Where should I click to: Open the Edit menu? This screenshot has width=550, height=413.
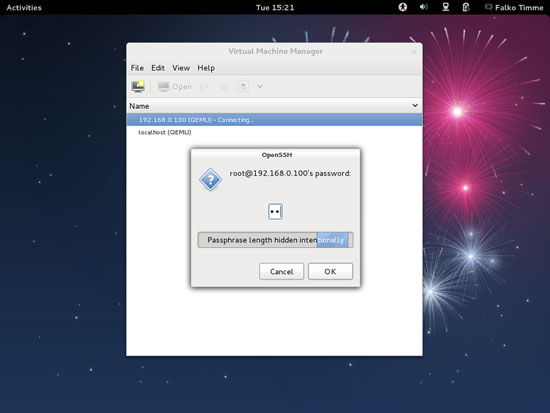tap(158, 68)
